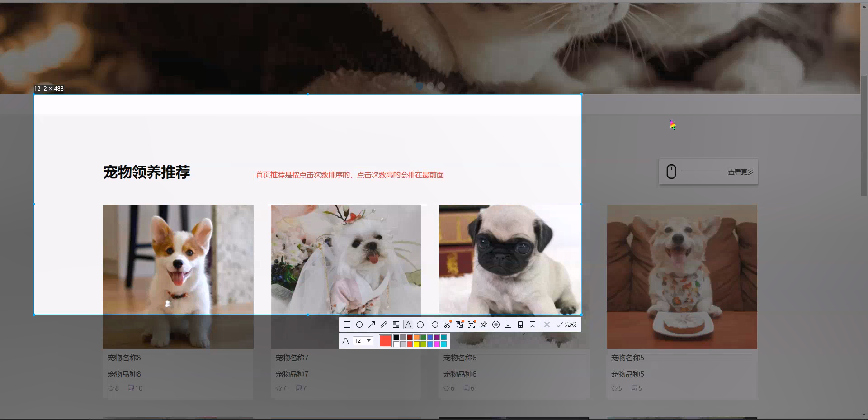Open the dog with cake image
The image size is (868, 420).
click(682, 277)
